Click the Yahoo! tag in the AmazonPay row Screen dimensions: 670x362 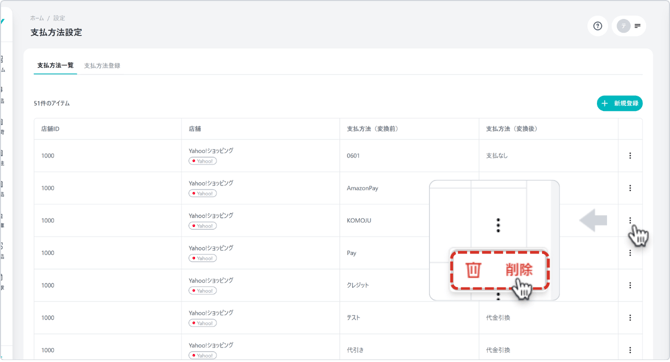click(x=203, y=194)
